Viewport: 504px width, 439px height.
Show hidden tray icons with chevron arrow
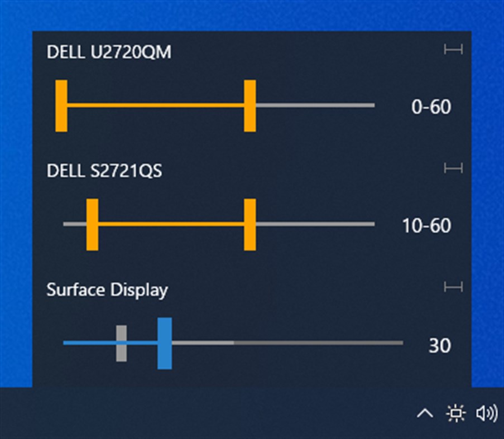pos(425,413)
